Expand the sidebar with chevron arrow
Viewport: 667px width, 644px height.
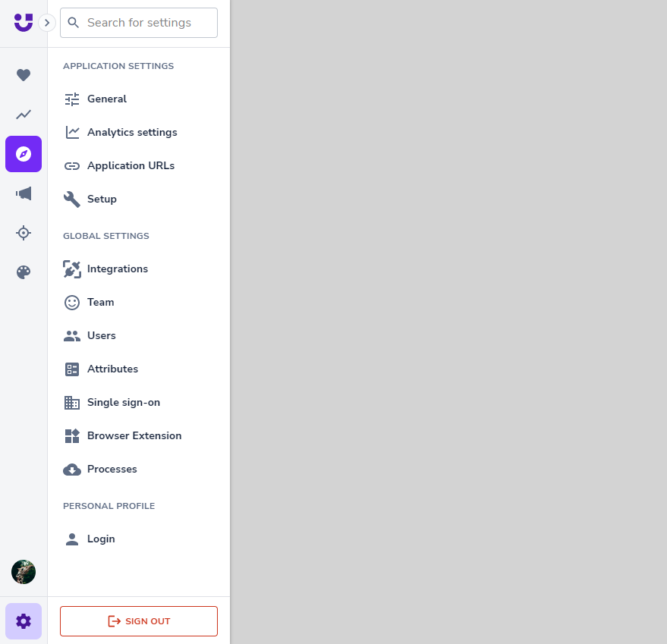pos(47,23)
